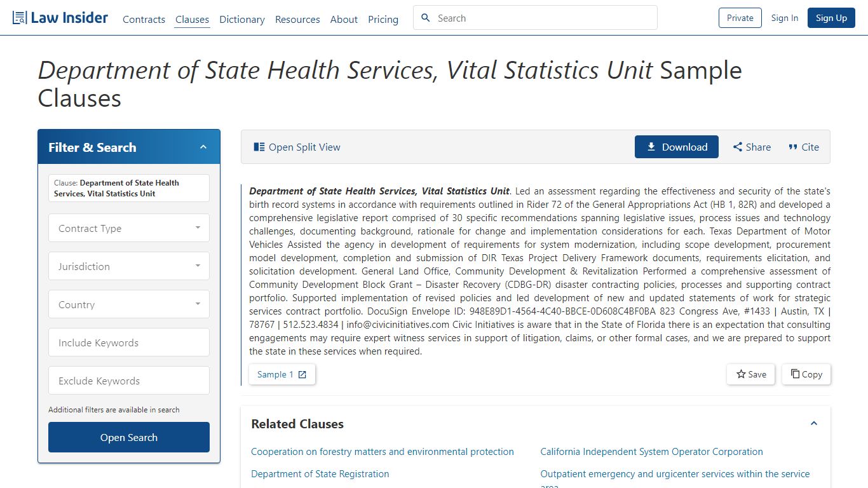Click "Additional filters are available in search" text
This screenshot has width=868, height=488.
(x=114, y=410)
